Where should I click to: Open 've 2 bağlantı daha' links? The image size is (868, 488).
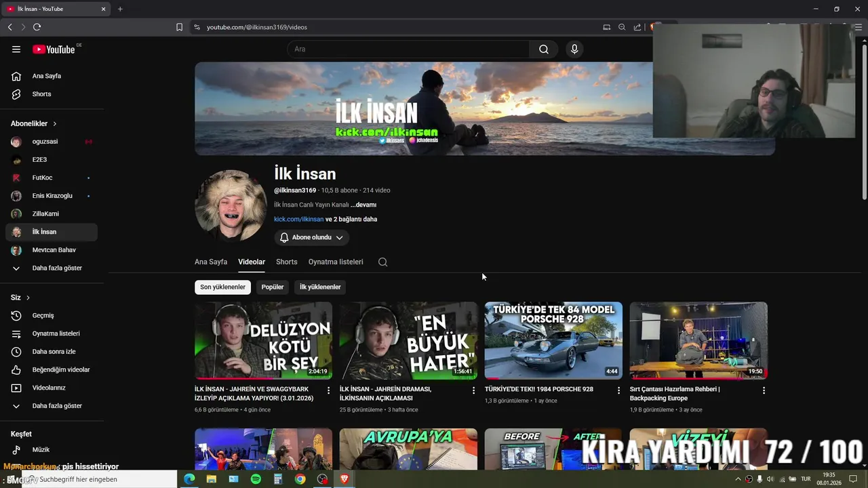(x=351, y=219)
